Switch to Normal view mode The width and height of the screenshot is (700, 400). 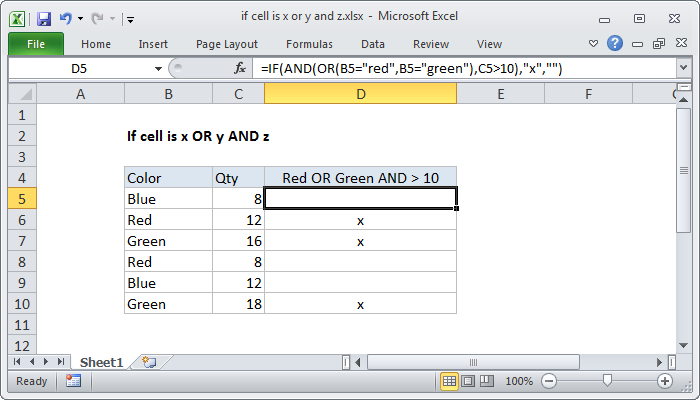tap(450, 381)
